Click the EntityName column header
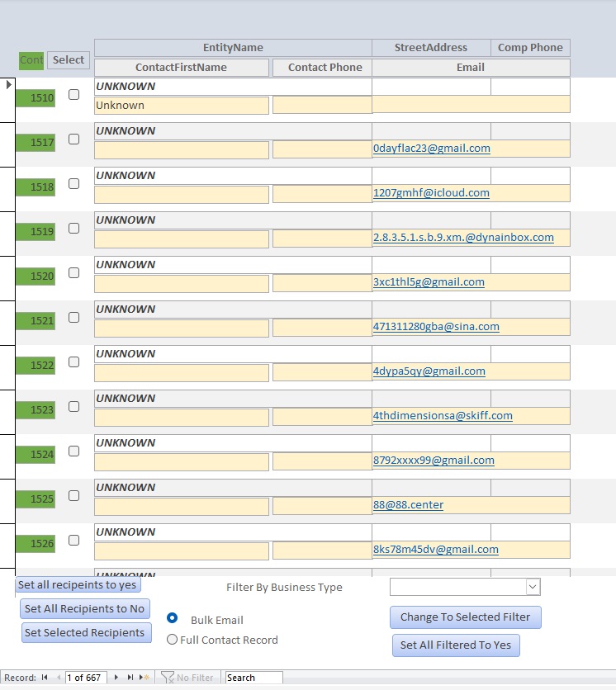The image size is (616, 690). point(233,48)
